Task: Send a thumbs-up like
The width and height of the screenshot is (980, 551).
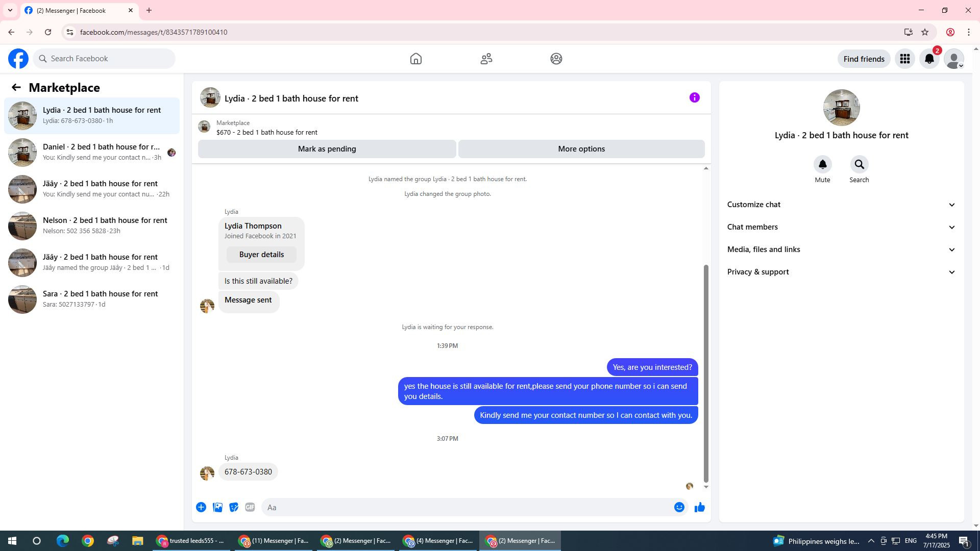Action: [x=699, y=507]
